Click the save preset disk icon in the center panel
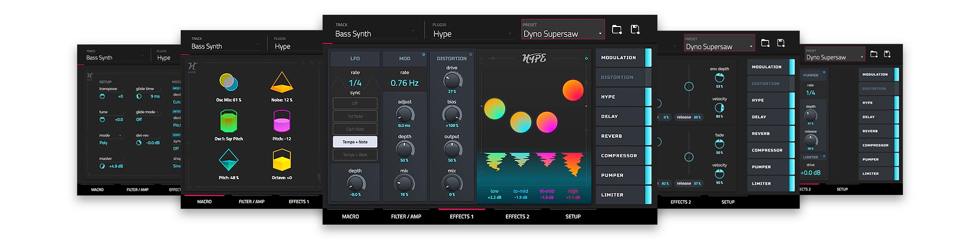Image resolution: width=980 pixels, height=244 pixels. point(635,30)
